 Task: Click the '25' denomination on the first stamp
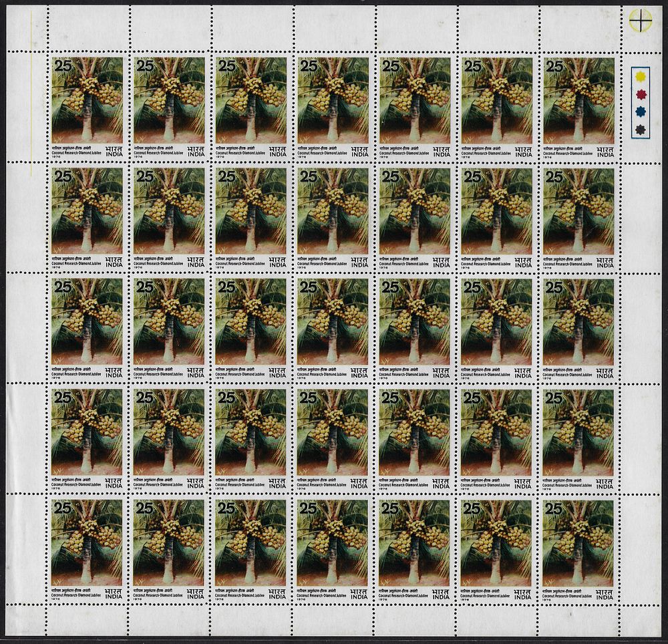point(61,66)
